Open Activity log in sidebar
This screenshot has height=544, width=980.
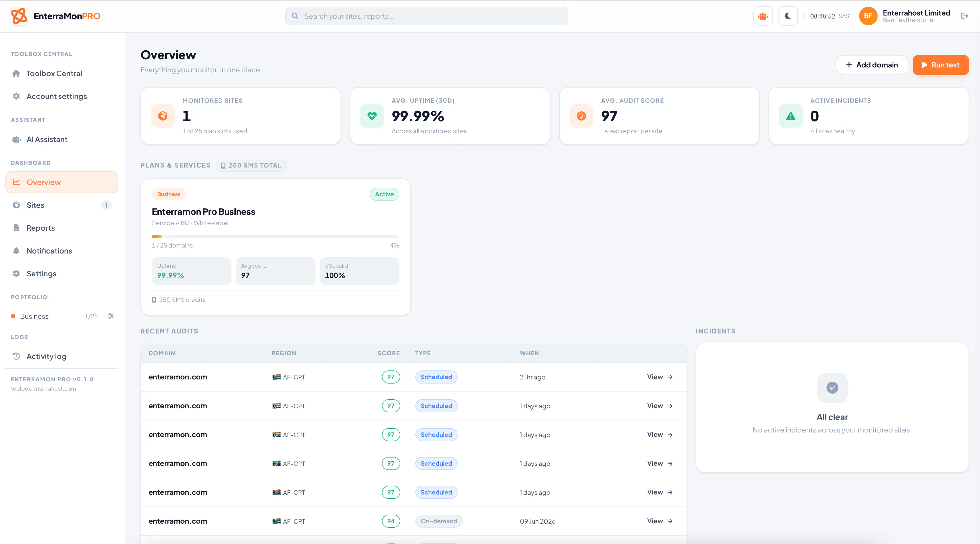tap(62, 356)
